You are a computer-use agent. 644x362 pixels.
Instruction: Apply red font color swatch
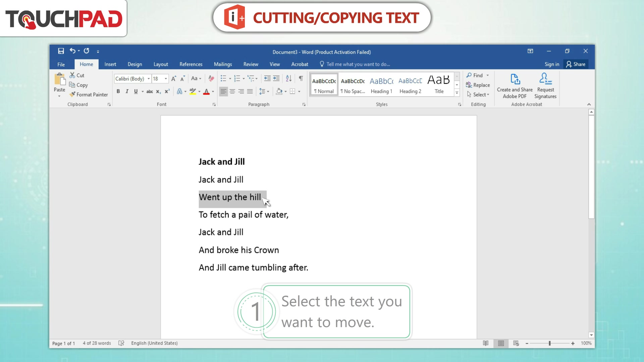(206, 91)
